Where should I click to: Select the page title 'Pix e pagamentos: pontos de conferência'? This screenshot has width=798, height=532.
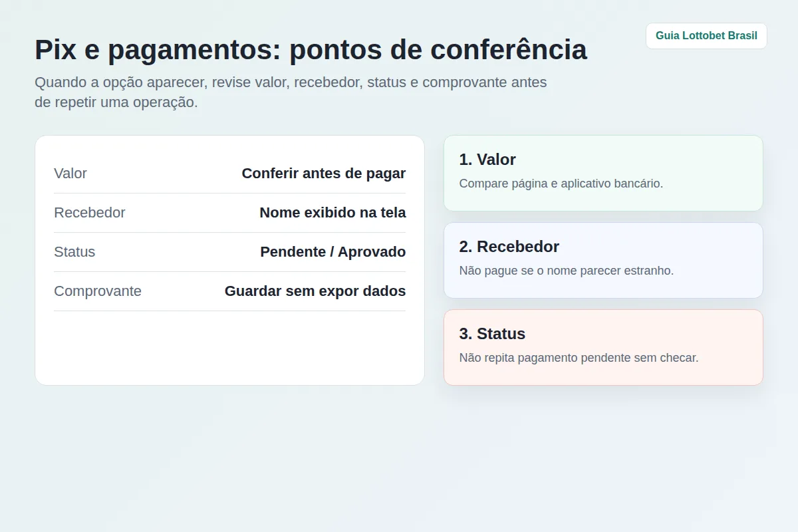tap(311, 50)
